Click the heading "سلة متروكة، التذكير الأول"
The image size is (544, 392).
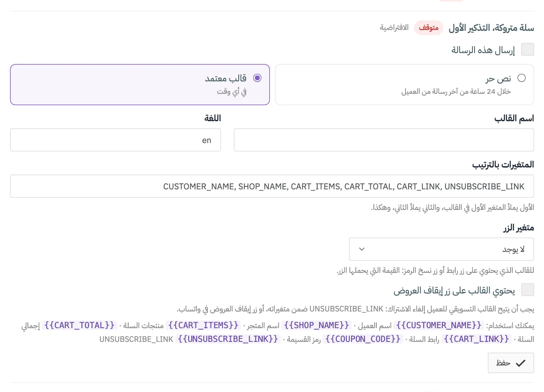click(x=491, y=28)
